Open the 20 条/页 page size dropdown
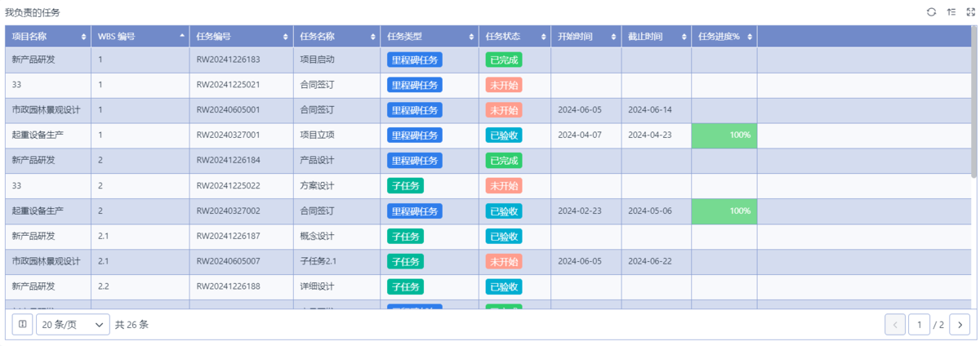980x346 pixels. (x=73, y=325)
